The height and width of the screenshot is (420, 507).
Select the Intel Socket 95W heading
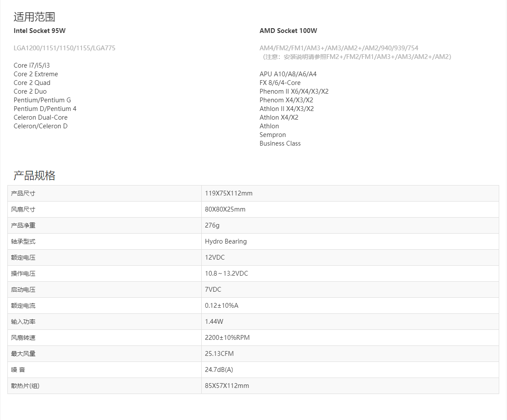click(39, 31)
